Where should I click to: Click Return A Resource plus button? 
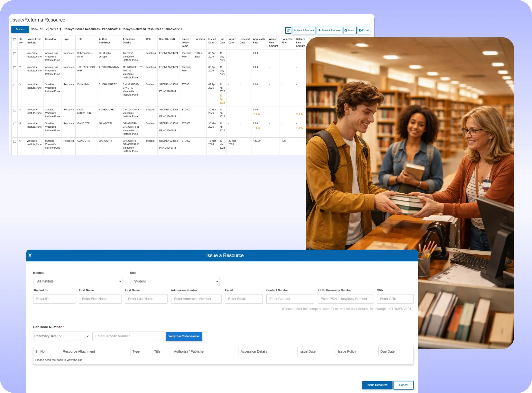(329, 31)
